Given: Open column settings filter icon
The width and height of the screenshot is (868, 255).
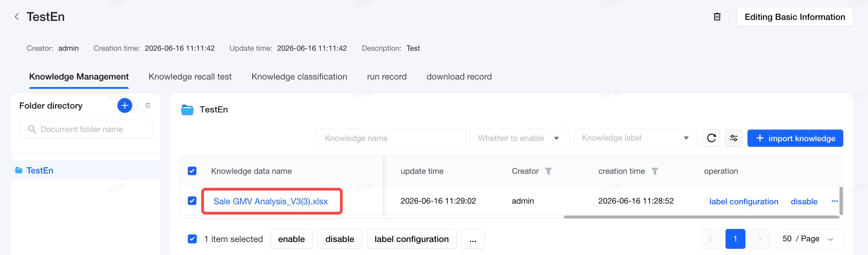Looking at the screenshot, I should coord(734,138).
